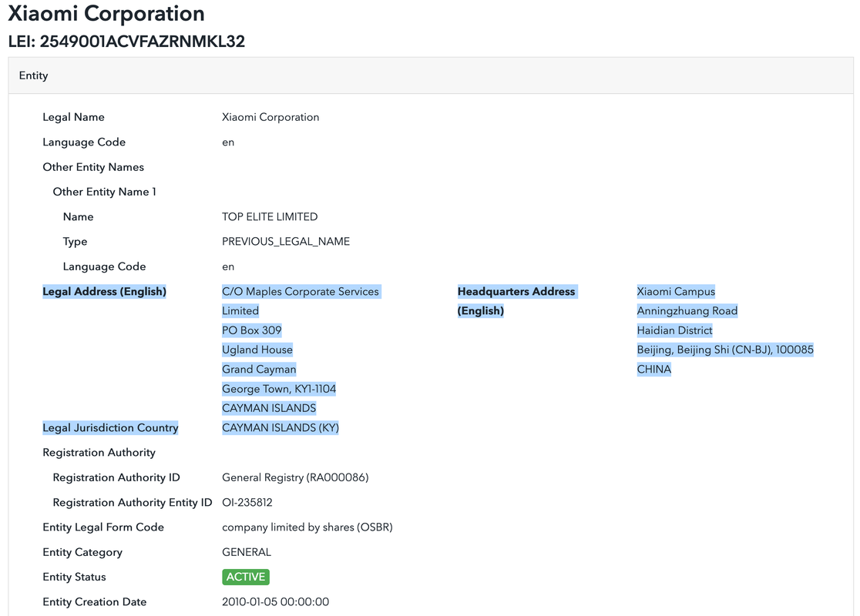Click the Headquarters Address label

coord(516,301)
